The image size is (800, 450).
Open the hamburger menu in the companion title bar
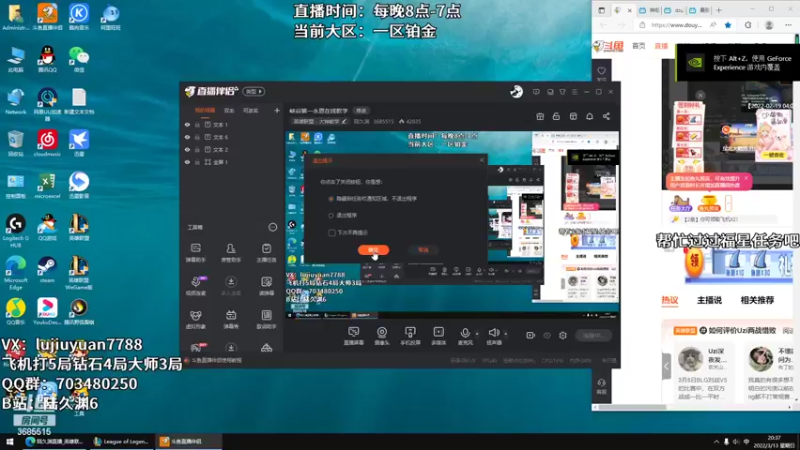[574, 92]
